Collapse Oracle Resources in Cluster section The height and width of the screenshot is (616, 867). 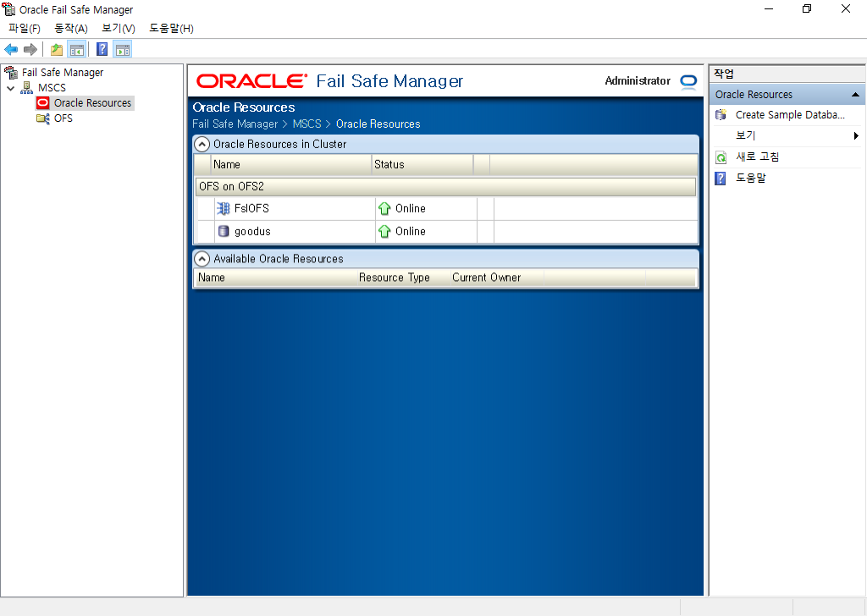202,145
